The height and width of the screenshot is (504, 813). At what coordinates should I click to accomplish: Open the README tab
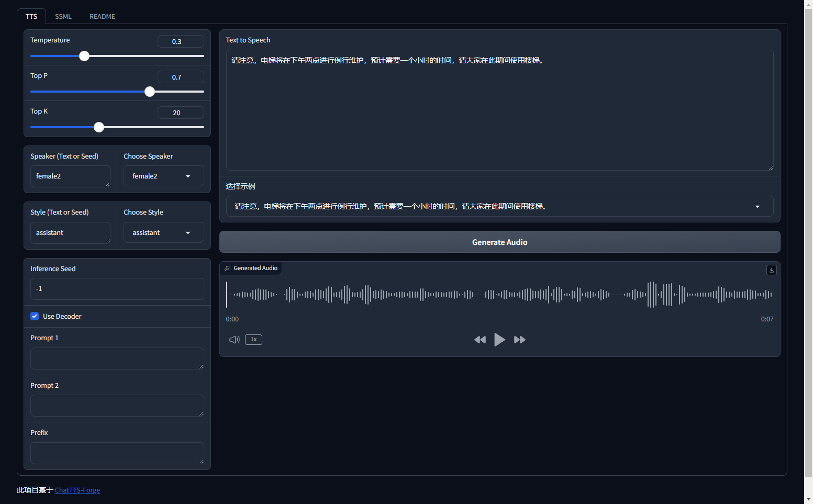pyautogui.click(x=102, y=17)
